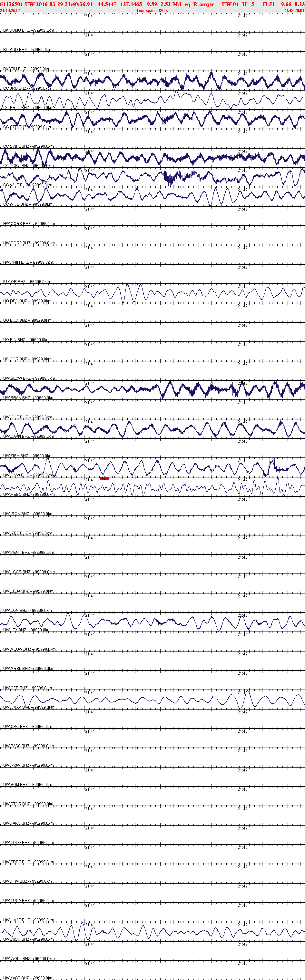The image size is (305, 980).
Task: Click the magnitude 2.52 Md text
Action: 171,4
